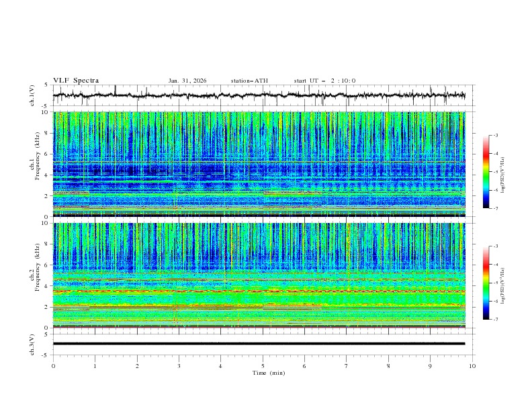Click the 'VLF Spectra' title text
Screen dimensions: 532x411
(x=76, y=81)
